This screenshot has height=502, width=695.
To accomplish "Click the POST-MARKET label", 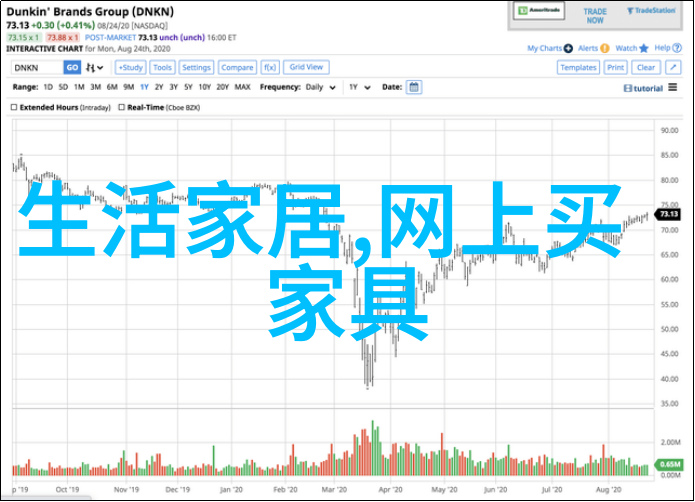I will coord(110,38).
